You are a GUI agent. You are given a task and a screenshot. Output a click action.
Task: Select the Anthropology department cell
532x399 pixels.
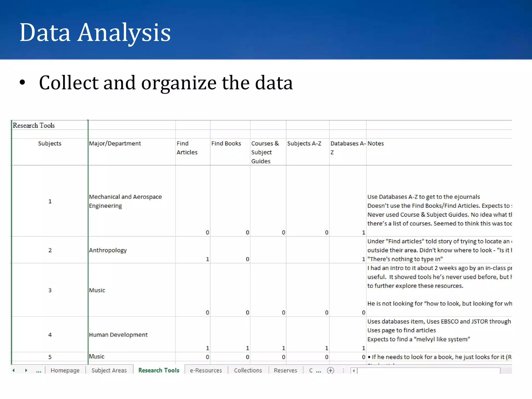(132, 250)
